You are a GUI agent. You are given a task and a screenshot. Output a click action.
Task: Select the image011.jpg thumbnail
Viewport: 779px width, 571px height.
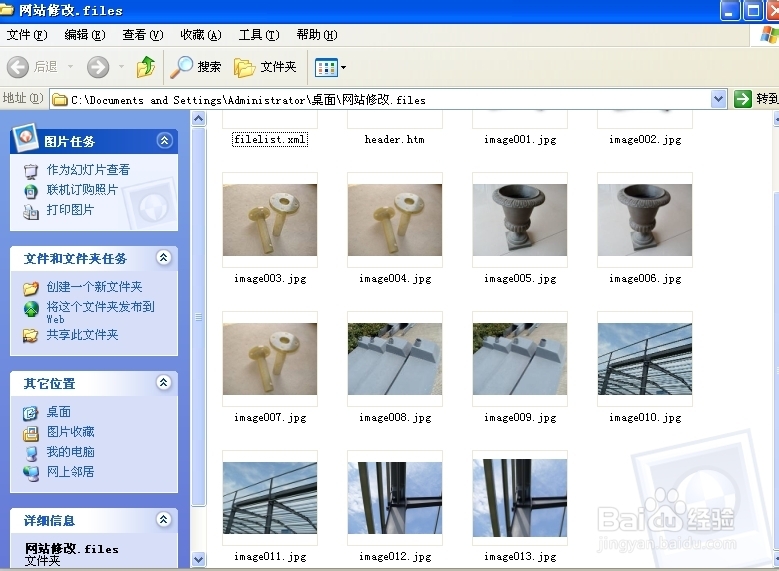pyautogui.click(x=270, y=498)
